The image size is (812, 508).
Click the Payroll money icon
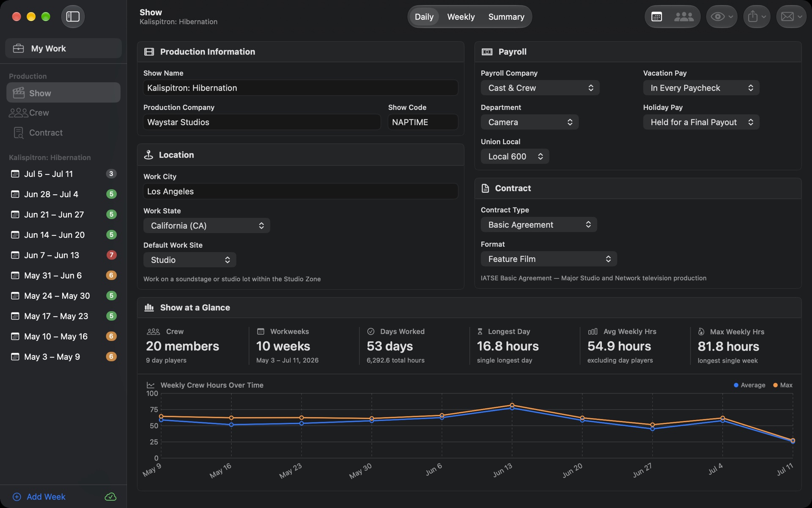point(487,52)
